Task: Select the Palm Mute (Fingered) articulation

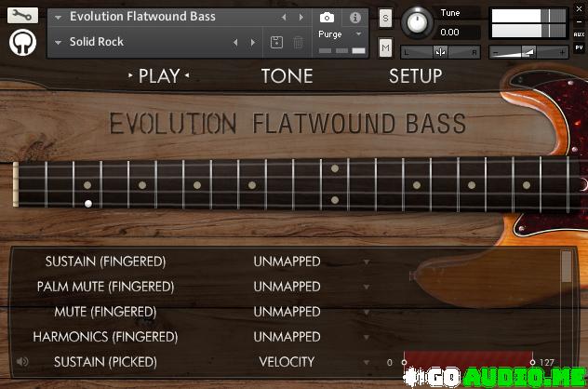Action: 105,287
